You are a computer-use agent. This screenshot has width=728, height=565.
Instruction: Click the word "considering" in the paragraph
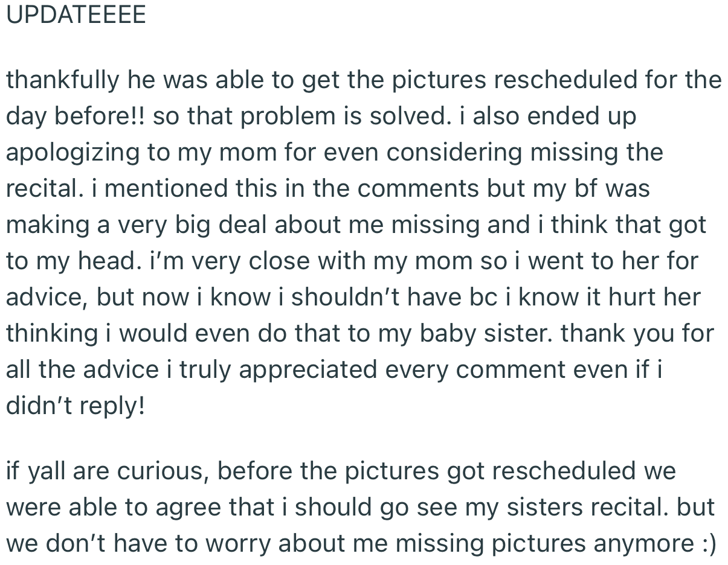click(x=455, y=153)
